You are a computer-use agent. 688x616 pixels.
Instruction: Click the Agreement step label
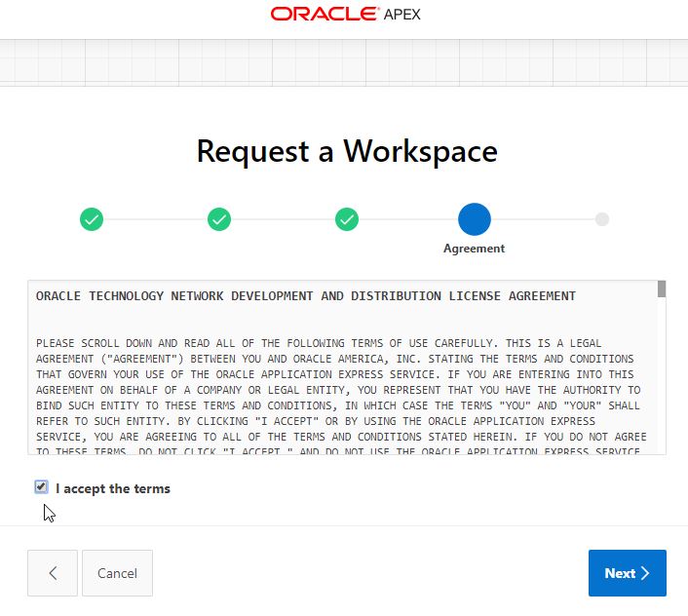(x=475, y=249)
